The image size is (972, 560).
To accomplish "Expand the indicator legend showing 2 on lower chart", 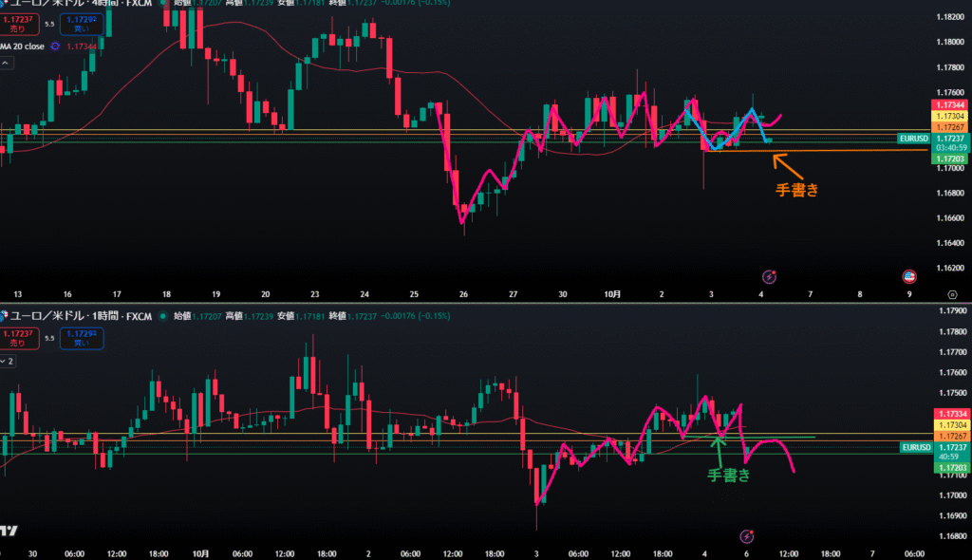I will (8, 362).
